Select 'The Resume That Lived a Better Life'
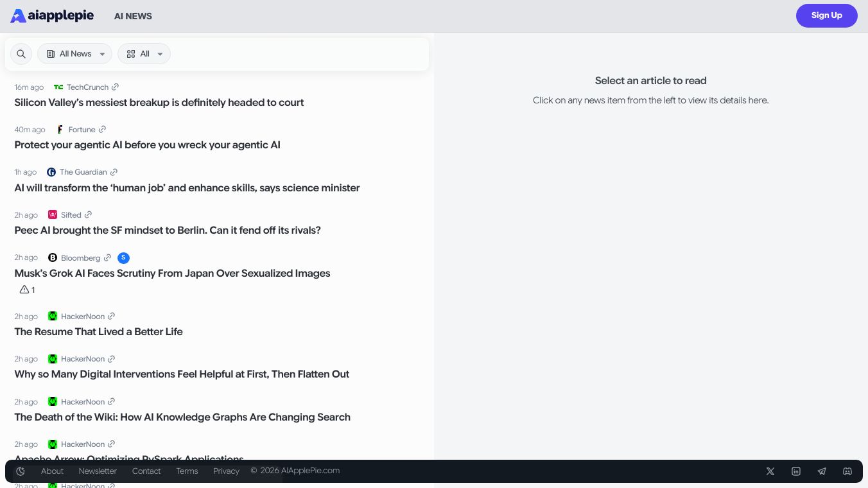This screenshot has width=868, height=488. pyautogui.click(x=99, y=332)
